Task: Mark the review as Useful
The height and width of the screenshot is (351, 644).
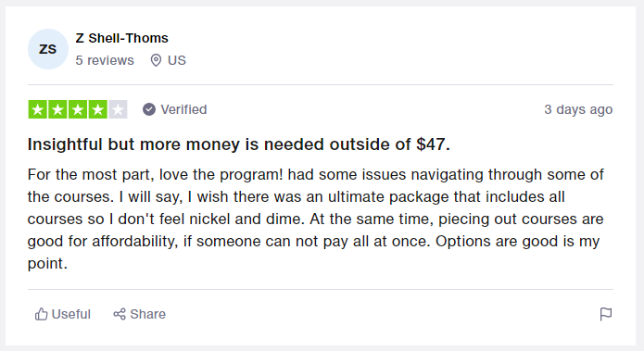Action: pos(62,314)
